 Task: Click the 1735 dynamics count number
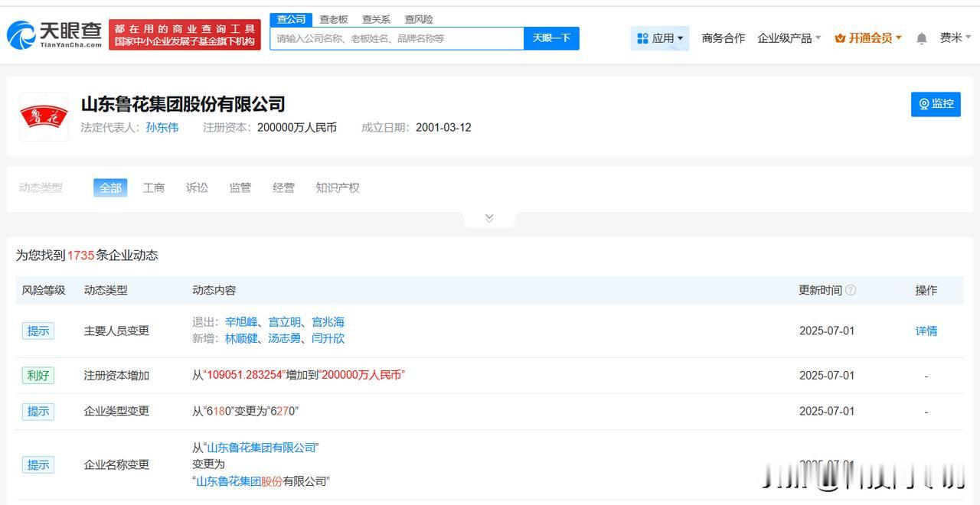pyautogui.click(x=80, y=256)
